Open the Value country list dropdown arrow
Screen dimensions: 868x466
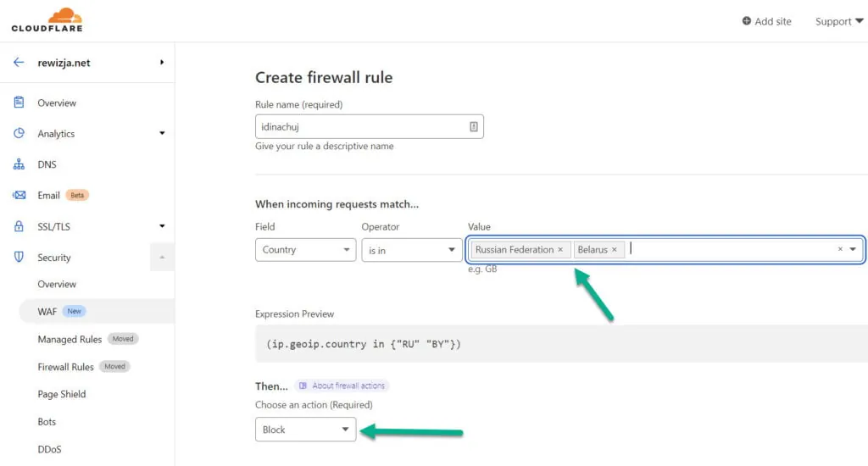pyautogui.click(x=853, y=249)
